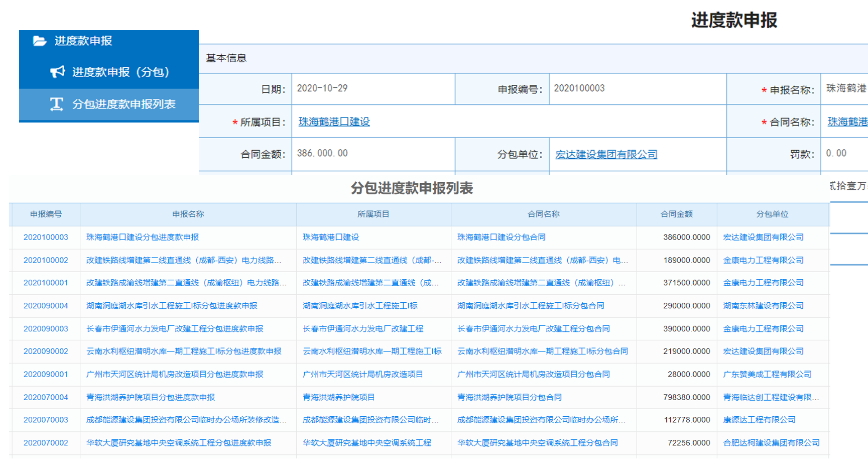This screenshot has height=475, width=868.
Task: Open report number 2020070002
Action: [x=46, y=443]
